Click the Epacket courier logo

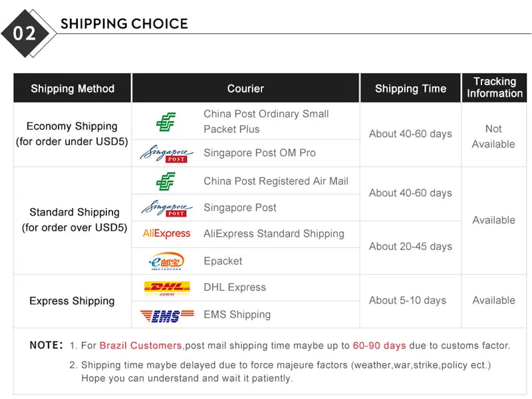[166, 261]
